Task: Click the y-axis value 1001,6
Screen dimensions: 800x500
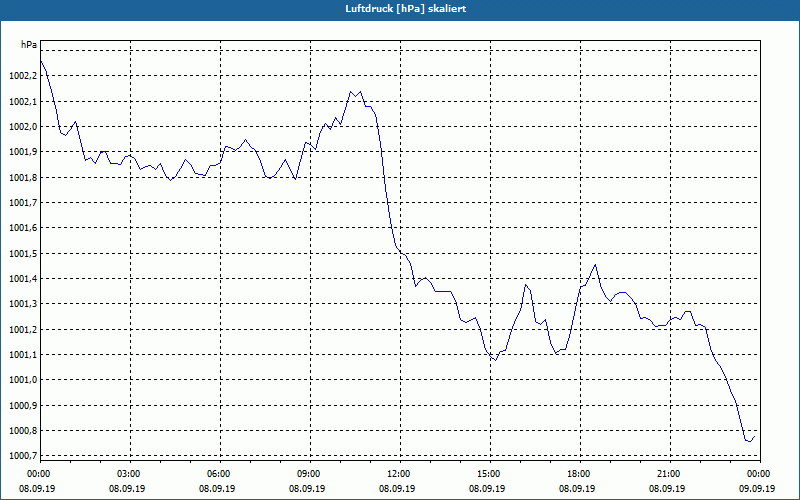Action: (23, 228)
